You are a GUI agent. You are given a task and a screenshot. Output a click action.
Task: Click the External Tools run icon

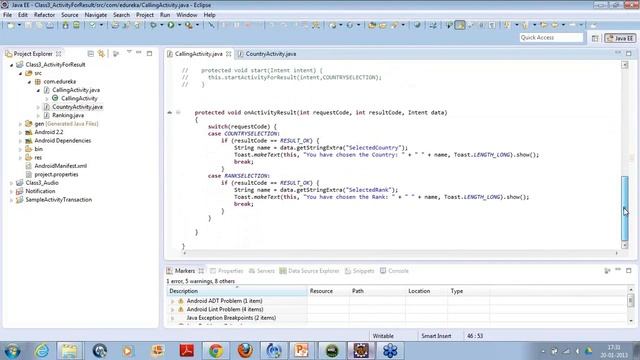coord(189,25)
